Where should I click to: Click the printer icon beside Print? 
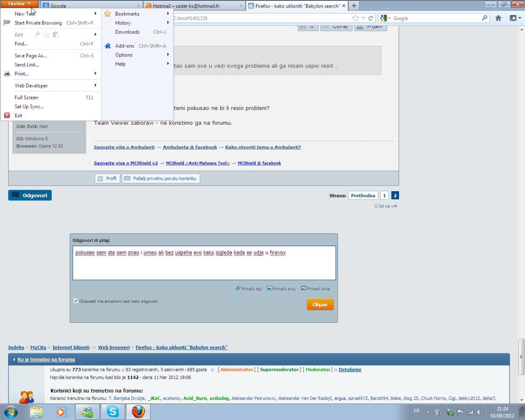7,74
